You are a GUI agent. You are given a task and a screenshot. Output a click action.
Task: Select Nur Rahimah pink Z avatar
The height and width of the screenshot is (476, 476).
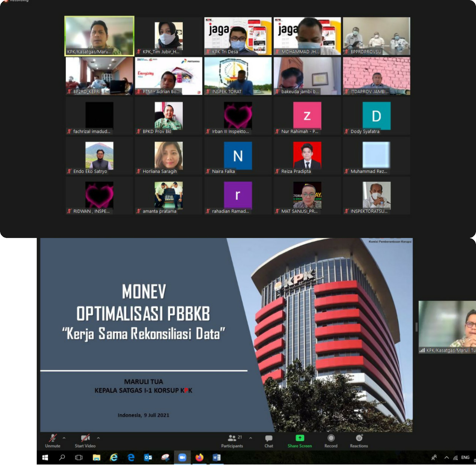click(x=307, y=116)
